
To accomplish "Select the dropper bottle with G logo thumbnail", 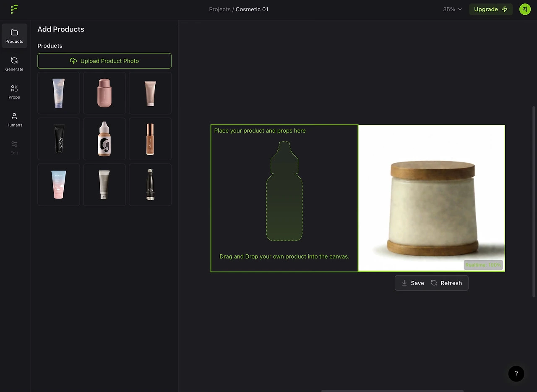I will [104, 139].
